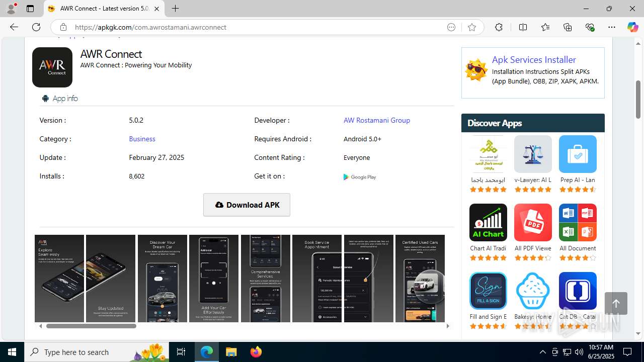Open the Bakesy Home app icon
The width and height of the screenshot is (644, 362).
click(x=533, y=291)
